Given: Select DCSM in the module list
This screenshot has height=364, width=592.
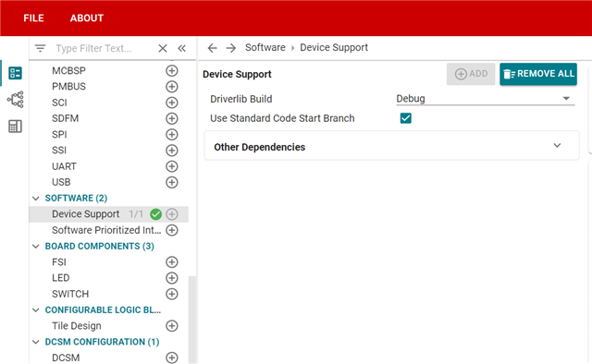Looking at the screenshot, I should pos(66,358).
